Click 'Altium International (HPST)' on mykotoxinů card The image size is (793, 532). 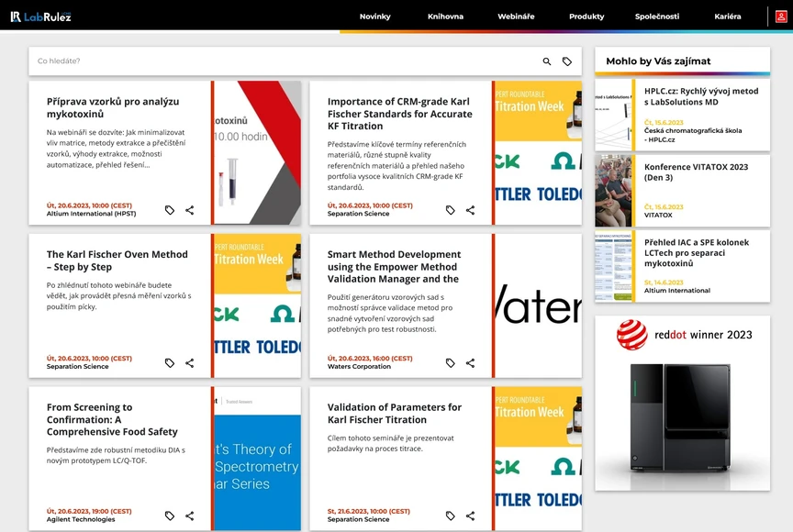pyautogui.click(x=91, y=214)
